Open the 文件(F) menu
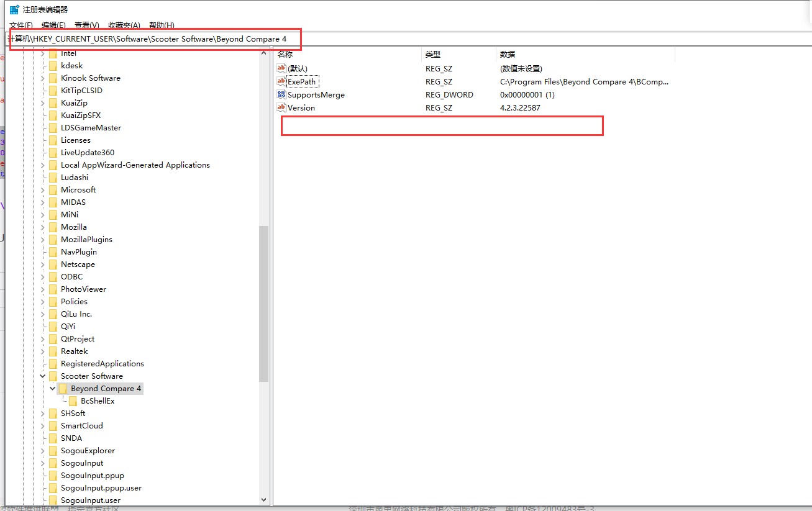 21,25
